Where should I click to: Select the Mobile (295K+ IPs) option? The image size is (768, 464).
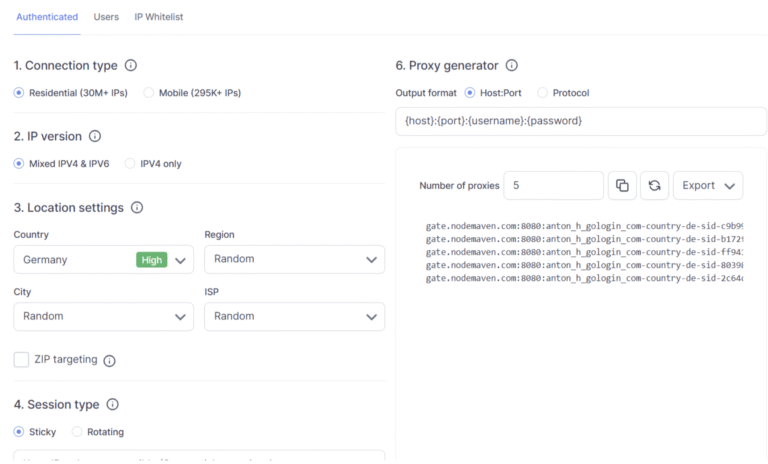pyautogui.click(x=149, y=93)
